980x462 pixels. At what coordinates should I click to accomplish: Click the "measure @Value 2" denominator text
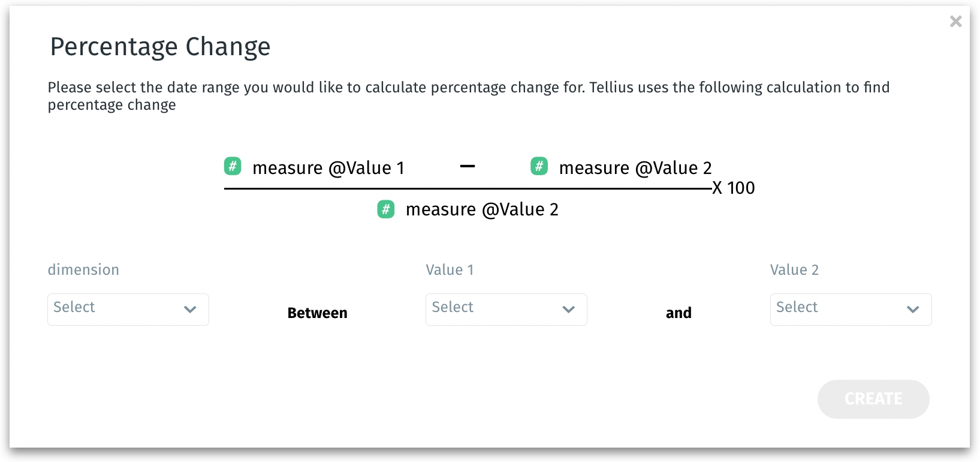tap(482, 209)
